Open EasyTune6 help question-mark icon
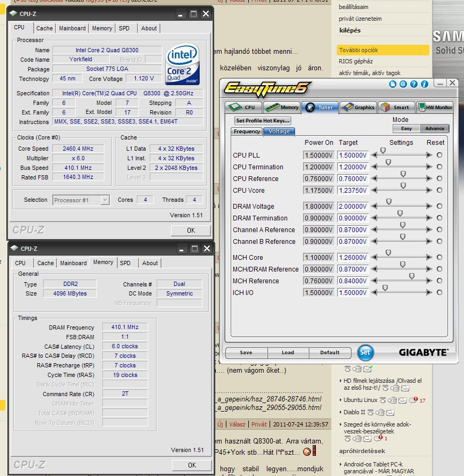This screenshot has width=464, height=476. pos(413,84)
